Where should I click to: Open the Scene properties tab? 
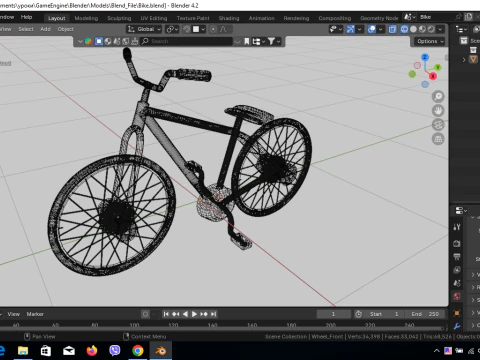457,283
